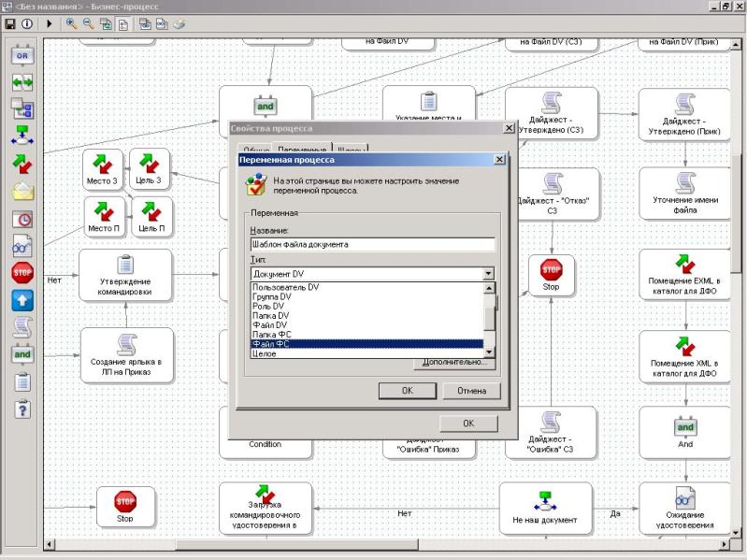Select the clipboard task tool in palette
The image size is (747, 560).
[22, 382]
